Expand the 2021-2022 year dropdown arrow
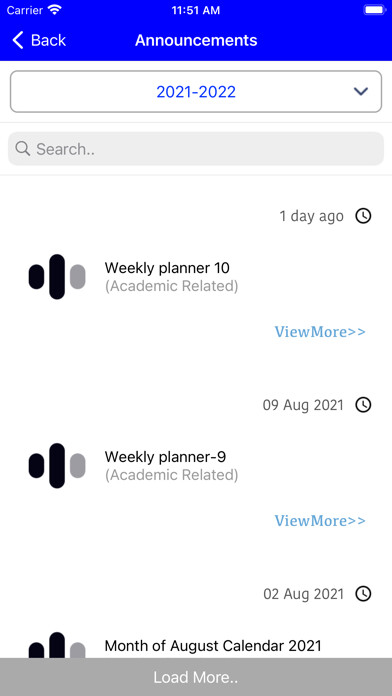The height and width of the screenshot is (696, 392). (x=361, y=91)
